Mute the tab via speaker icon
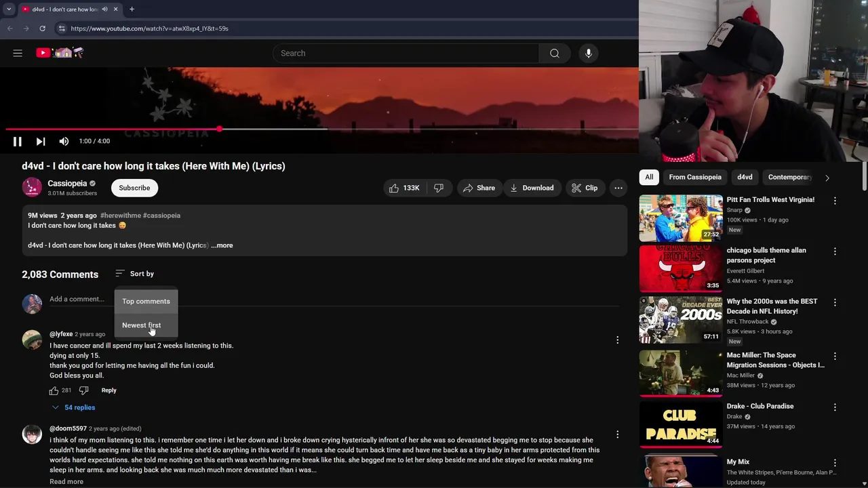This screenshot has height=488, width=868. pyautogui.click(x=104, y=9)
